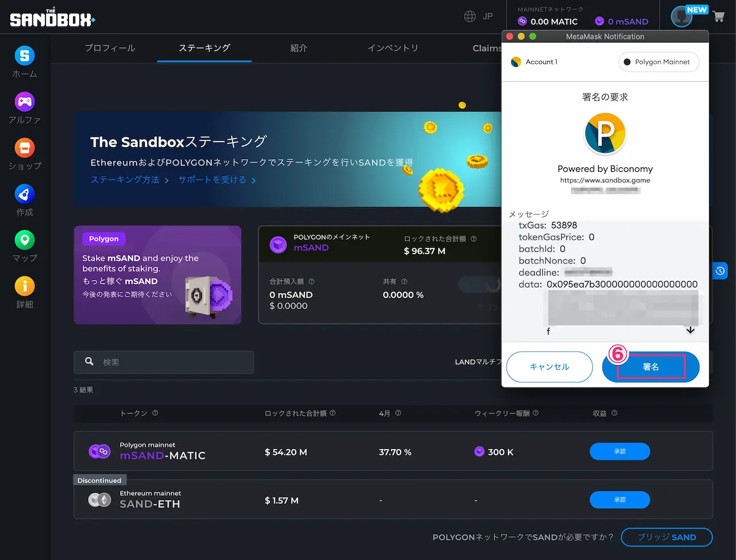Viewport: 736px width, 560px height.
Task: Click the help icon beside 合計預入額
Action: [x=312, y=282]
